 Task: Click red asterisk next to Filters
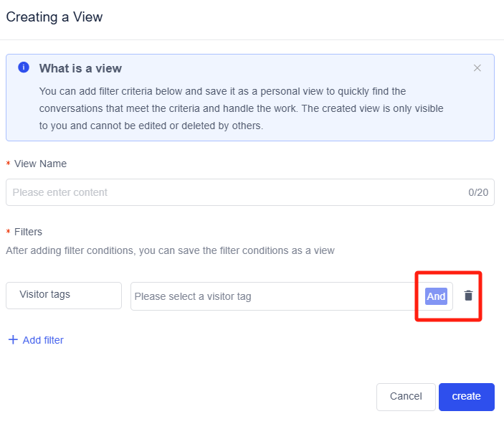9,232
